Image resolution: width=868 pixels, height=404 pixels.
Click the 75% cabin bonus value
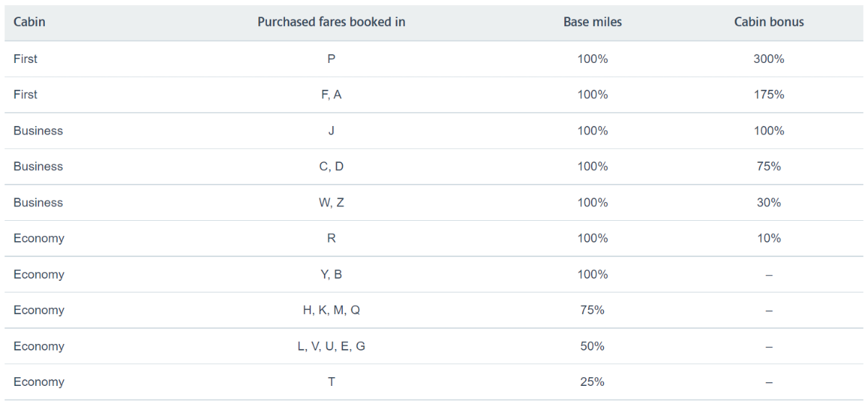coord(769,166)
